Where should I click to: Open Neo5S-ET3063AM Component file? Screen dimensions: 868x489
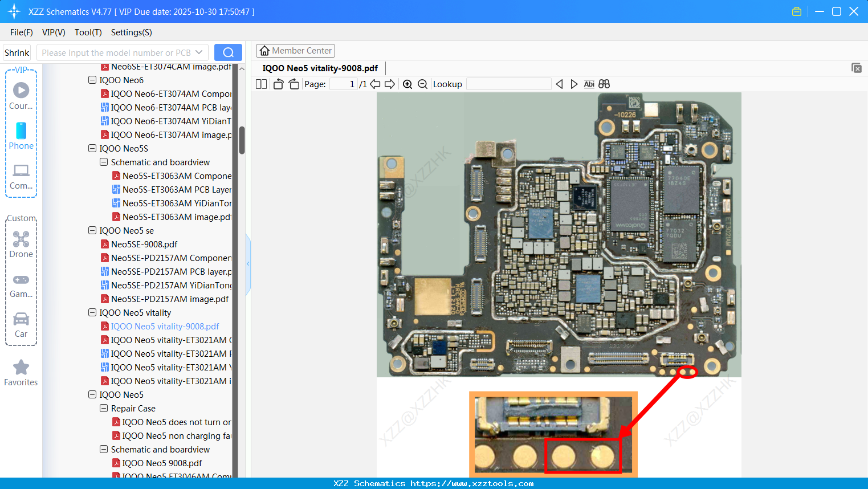coord(172,176)
